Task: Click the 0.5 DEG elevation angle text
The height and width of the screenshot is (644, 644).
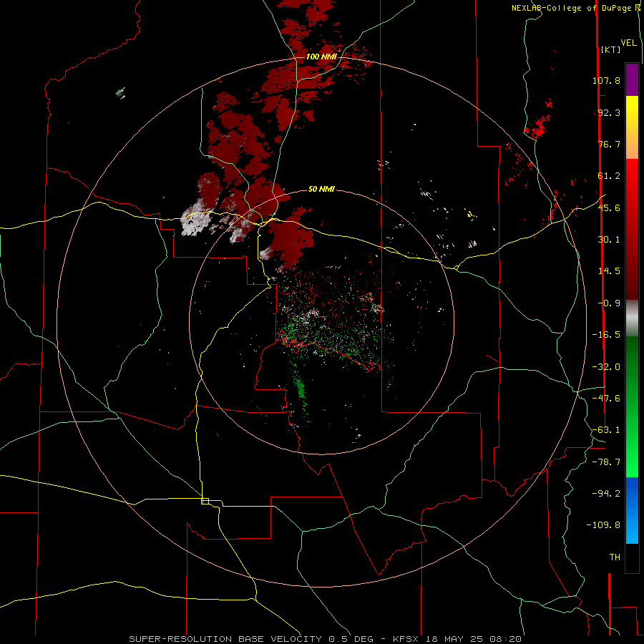Action: click(351, 639)
